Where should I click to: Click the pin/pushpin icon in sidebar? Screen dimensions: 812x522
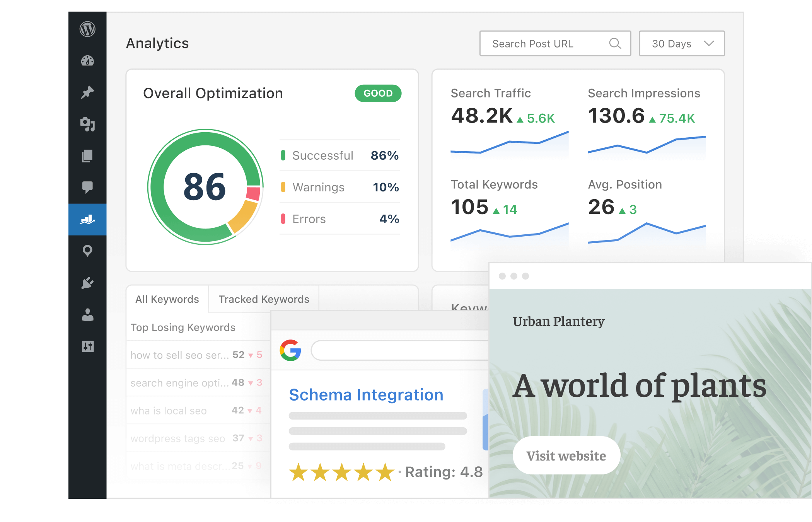89,92
